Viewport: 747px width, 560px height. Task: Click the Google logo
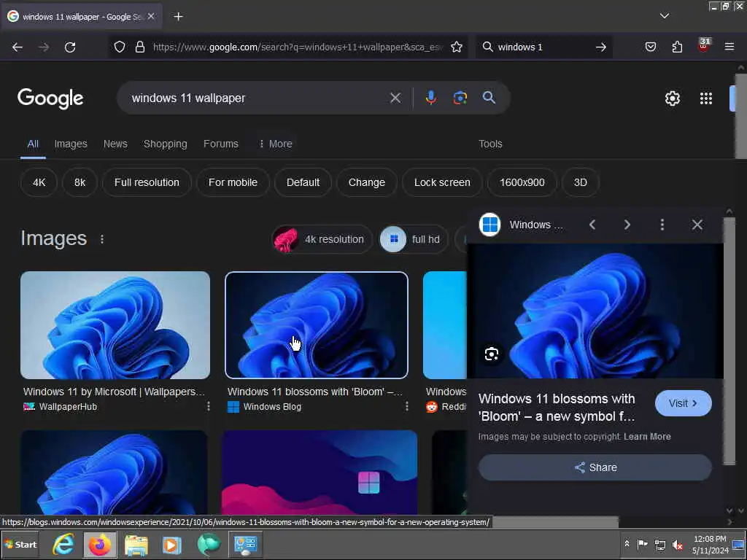point(50,98)
